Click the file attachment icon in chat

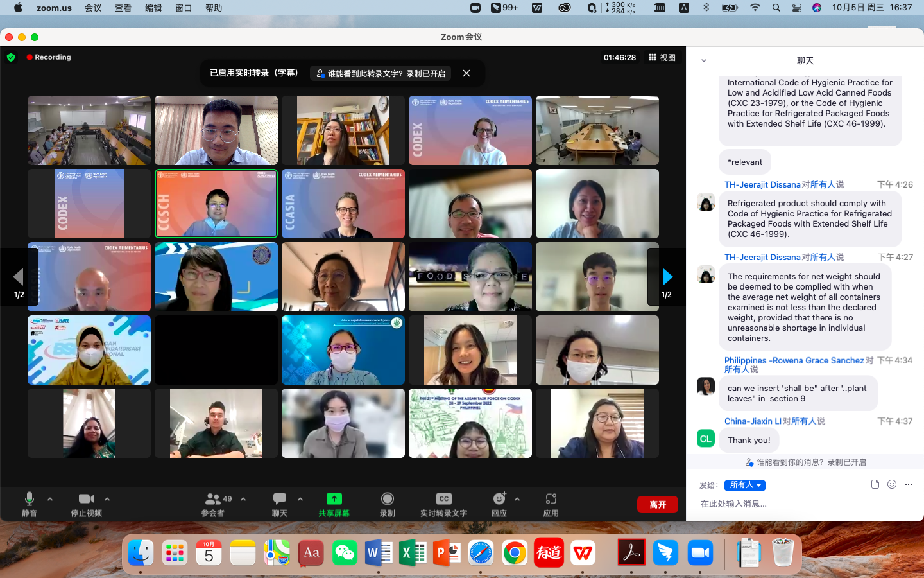[875, 484]
